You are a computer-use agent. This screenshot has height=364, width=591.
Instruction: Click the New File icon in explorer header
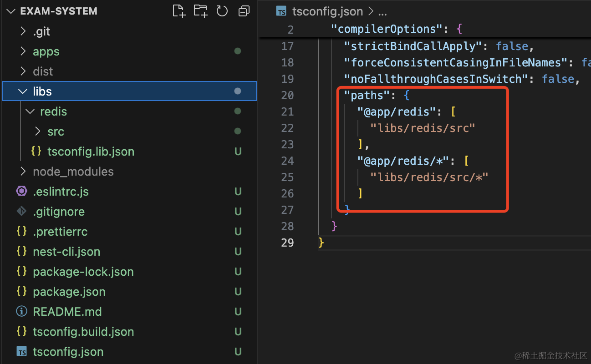click(179, 11)
